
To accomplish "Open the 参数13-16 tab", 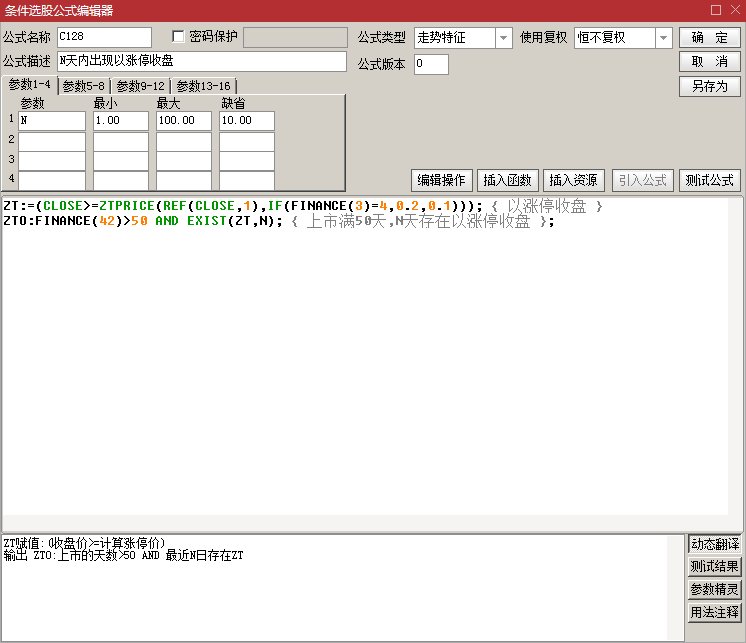I will coord(203,86).
